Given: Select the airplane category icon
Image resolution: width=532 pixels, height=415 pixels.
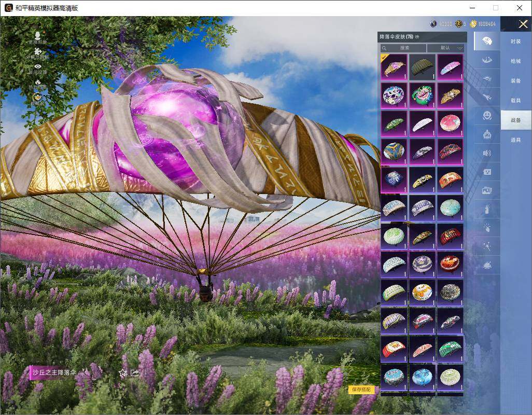Looking at the screenshot, I should pos(487,97).
